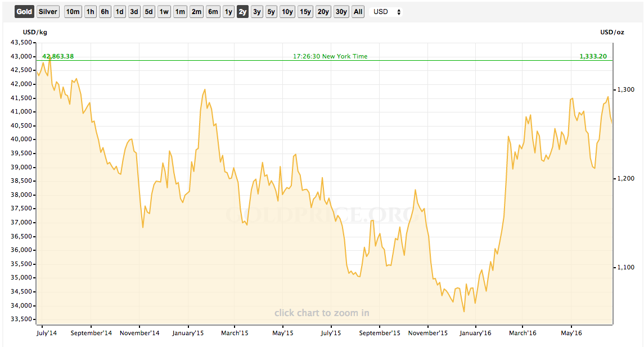Viewport: 644px width, 347px height.
Task: View the 3y gold chart
Action: tap(256, 11)
